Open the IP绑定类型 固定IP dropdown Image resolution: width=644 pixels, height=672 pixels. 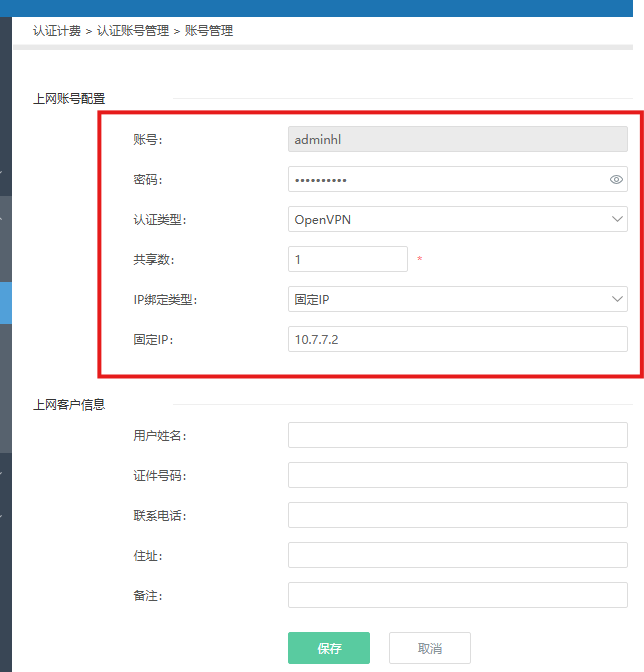458,299
